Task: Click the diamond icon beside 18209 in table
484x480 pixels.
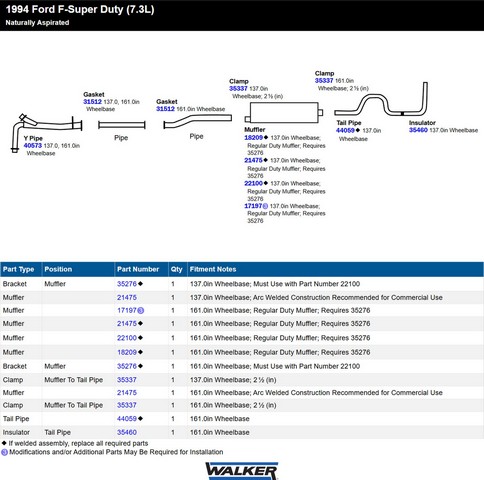Action: (140, 352)
